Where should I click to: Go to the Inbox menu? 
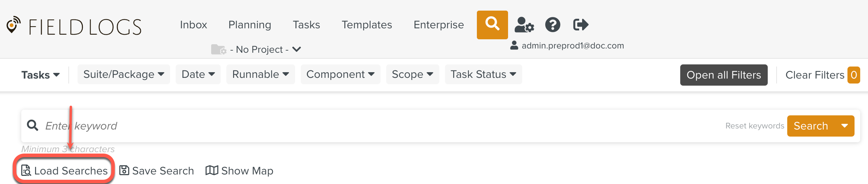click(193, 25)
